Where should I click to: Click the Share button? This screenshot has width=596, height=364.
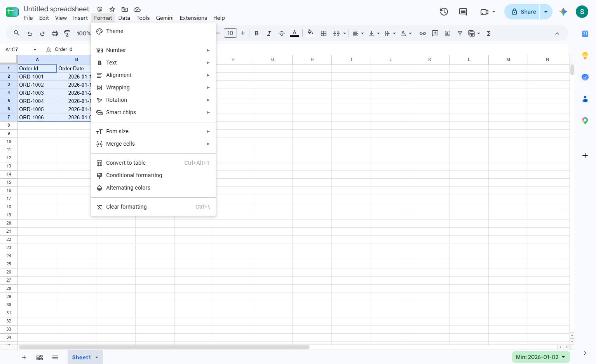[523, 12]
